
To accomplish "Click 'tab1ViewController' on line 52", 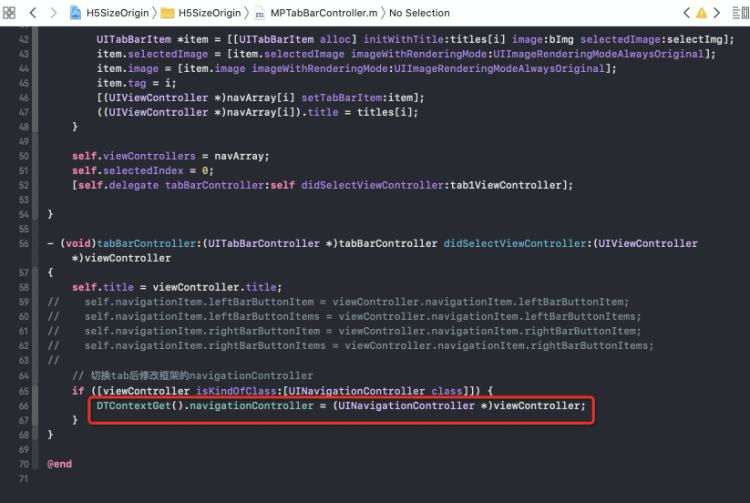I will (506, 185).
